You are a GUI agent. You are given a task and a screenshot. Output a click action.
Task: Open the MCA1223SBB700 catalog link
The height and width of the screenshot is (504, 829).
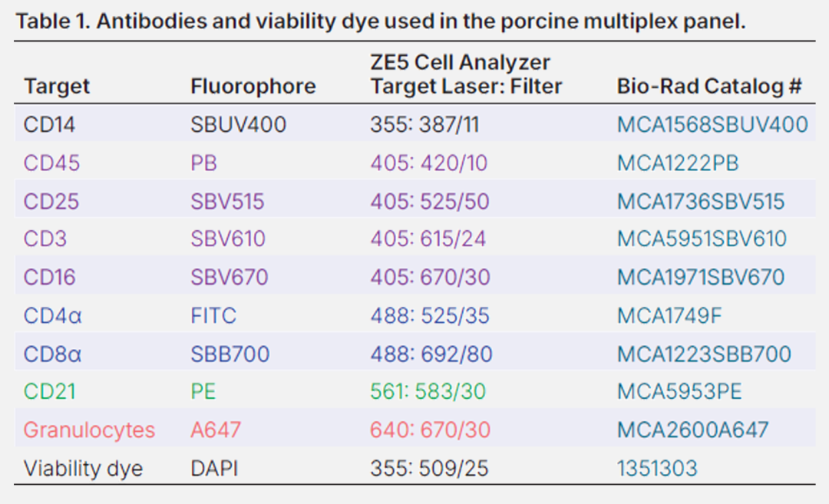pos(704,354)
